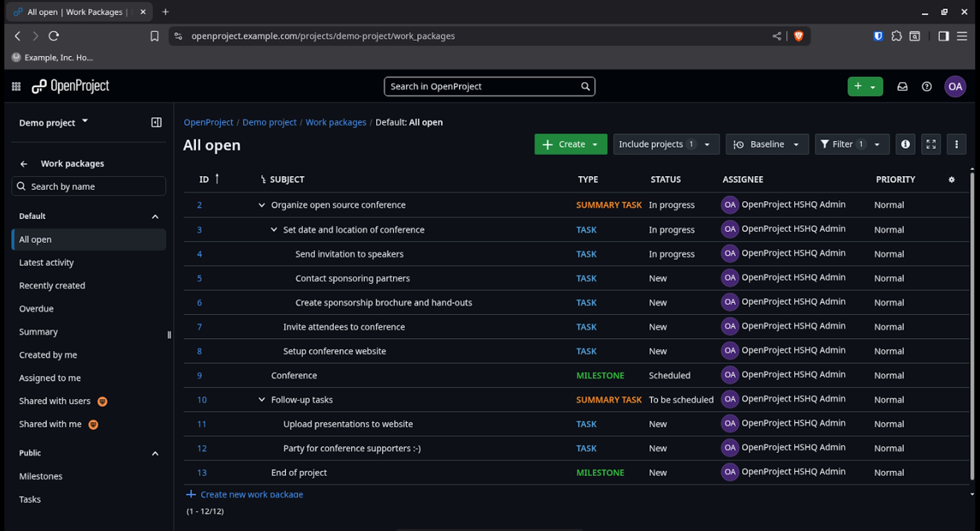Open the Baseline dropdown
Screen dimensions: 980x531
point(766,144)
